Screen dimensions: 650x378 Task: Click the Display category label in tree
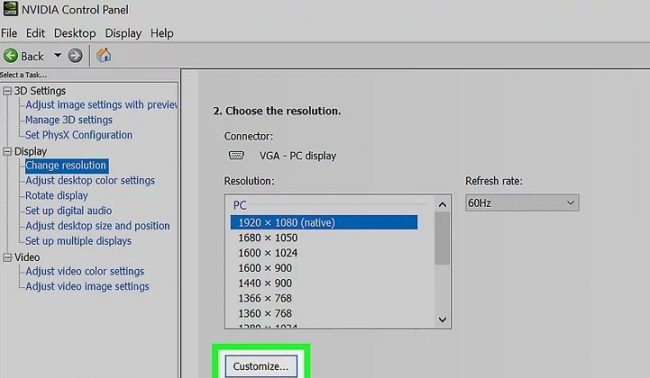pyautogui.click(x=31, y=151)
